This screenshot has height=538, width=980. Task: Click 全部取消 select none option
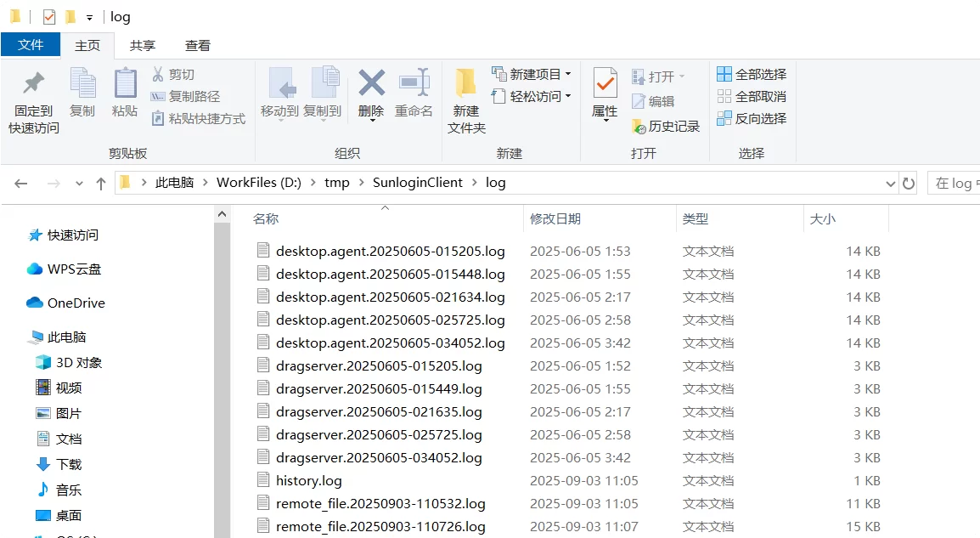tap(752, 97)
